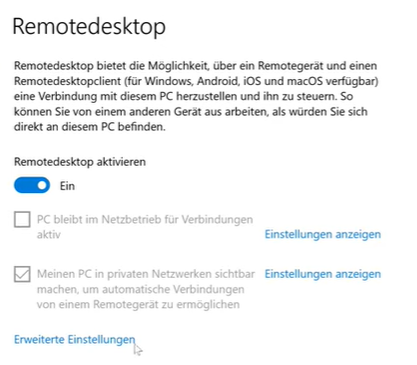
Task: Click the 'Remotedesktop' page heading
Action: click(x=89, y=27)
